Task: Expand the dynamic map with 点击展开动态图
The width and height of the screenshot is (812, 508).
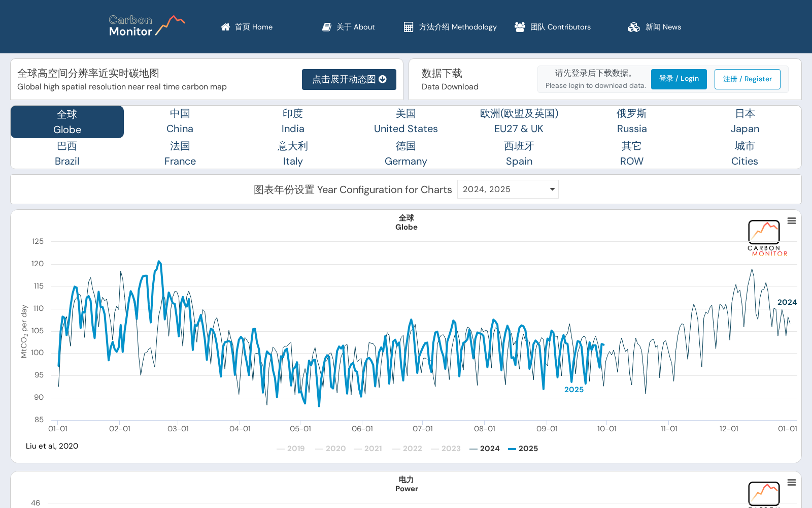Action: tap(349, 79)
